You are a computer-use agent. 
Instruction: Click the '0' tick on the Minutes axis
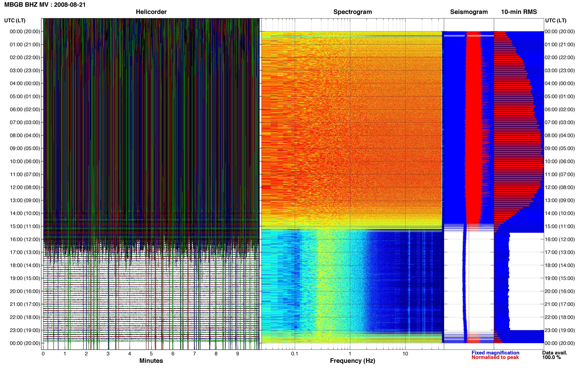pos(43,354)
